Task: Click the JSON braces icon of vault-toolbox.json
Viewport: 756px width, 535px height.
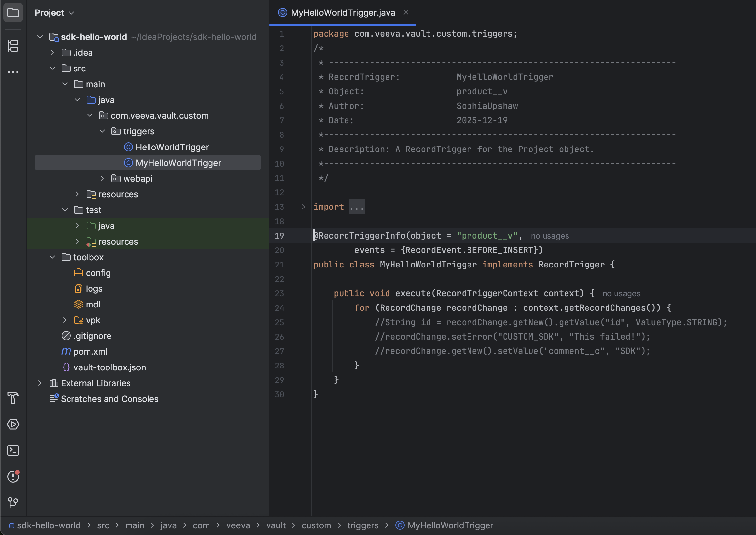Action: (66, 367)
